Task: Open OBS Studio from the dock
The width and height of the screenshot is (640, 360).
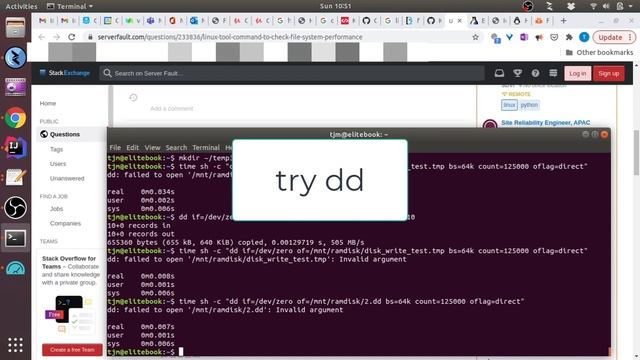Action: [x=15, y=208]
